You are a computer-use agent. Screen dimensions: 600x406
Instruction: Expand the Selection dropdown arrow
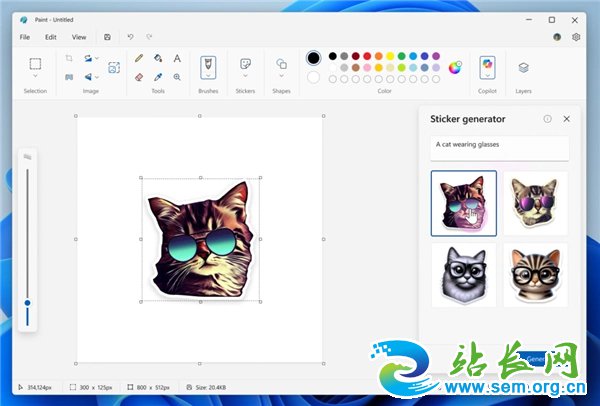point(35,77)
